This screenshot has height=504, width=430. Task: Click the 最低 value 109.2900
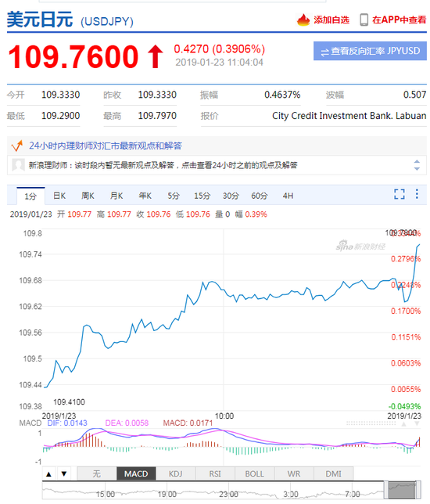[x=61, y=115]
